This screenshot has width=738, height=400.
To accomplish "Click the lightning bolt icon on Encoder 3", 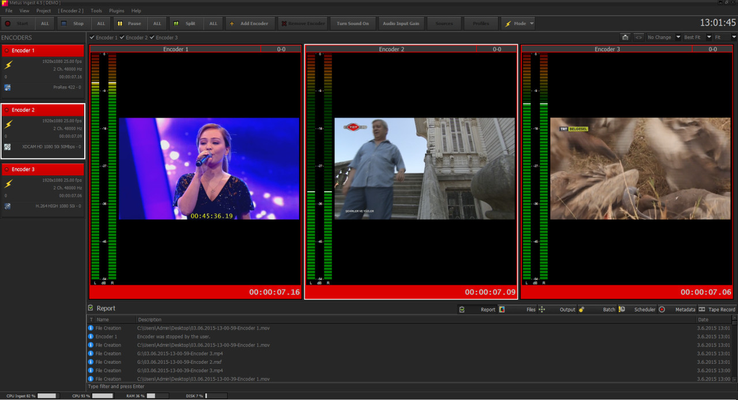I will 8,186.
